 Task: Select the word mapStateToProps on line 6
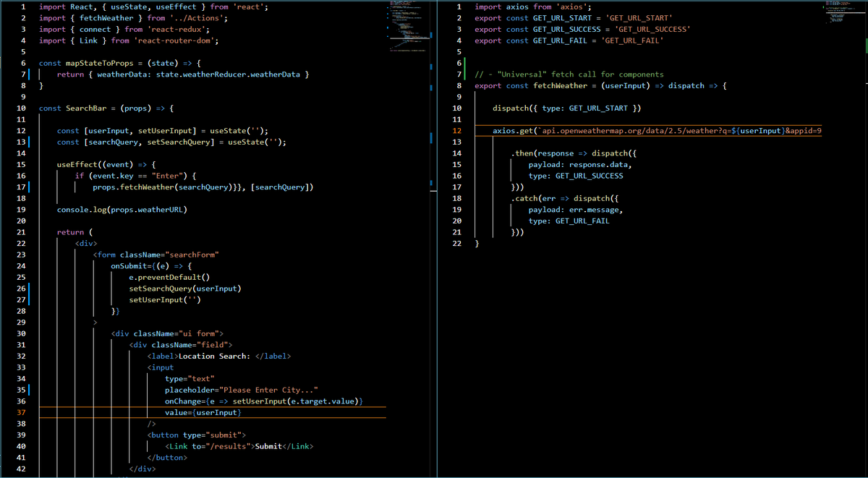coord(98,63)
